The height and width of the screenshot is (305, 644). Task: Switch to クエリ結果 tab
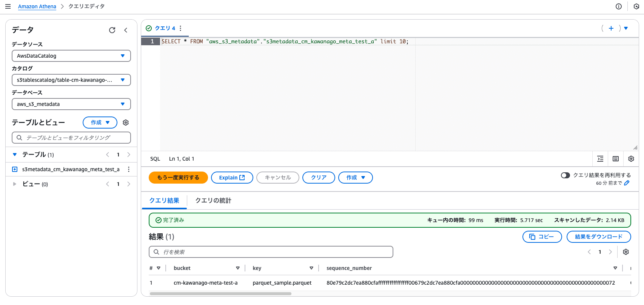pos(164,201)
